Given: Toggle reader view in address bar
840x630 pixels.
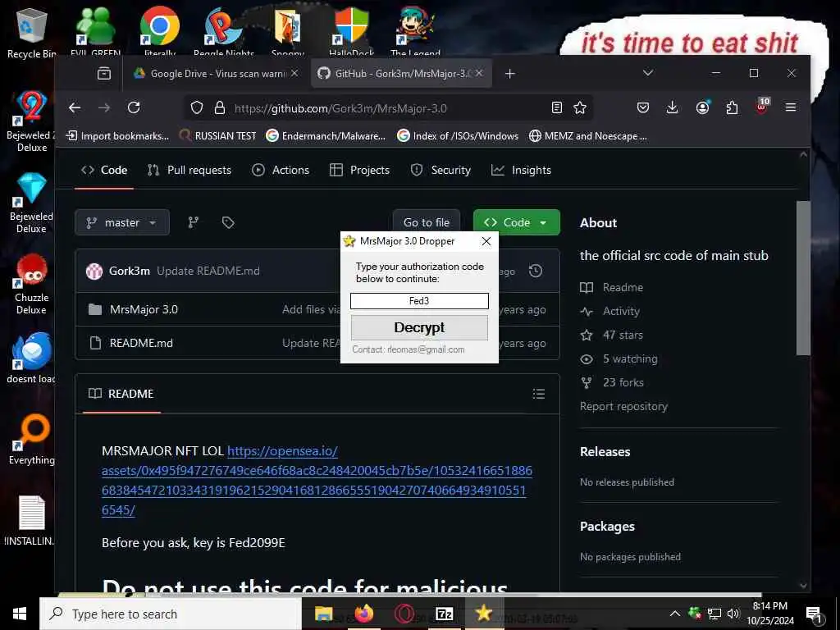Looking at the screenshot, I should click(x=557, y=107).
